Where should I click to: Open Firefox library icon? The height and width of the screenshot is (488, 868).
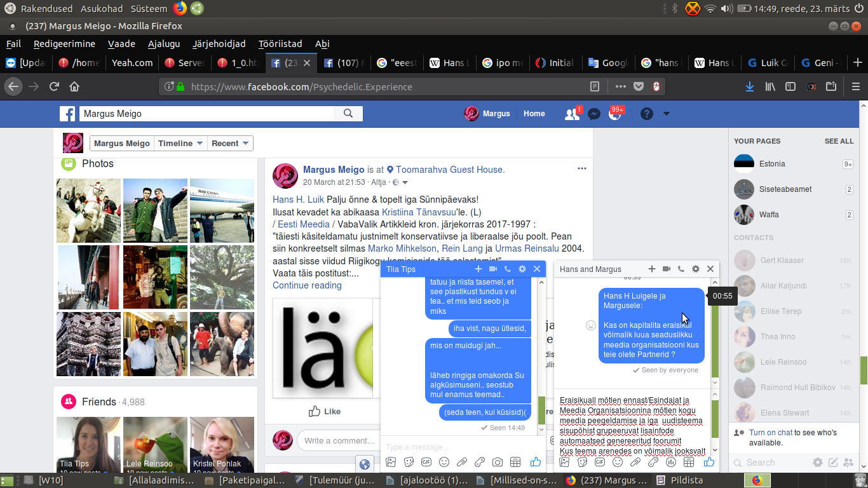click(x=770, y=86)
